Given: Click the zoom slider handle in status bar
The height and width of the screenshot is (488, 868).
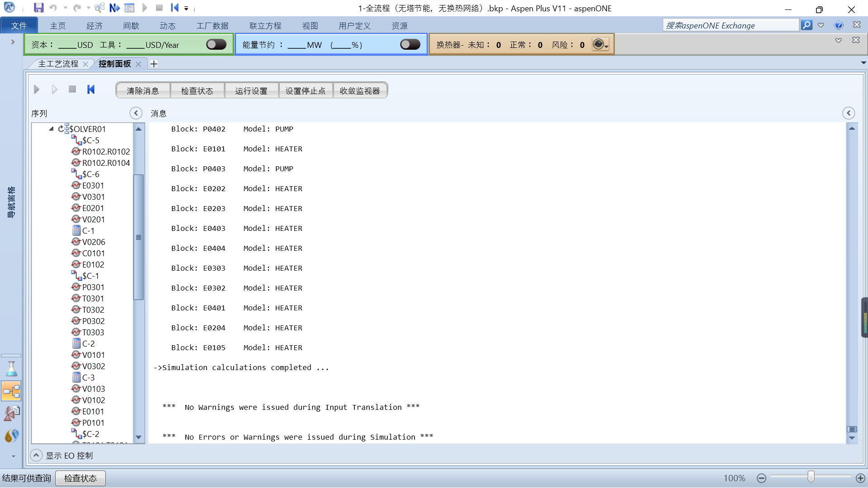Looking at the screenshot, I should [811, 477].
